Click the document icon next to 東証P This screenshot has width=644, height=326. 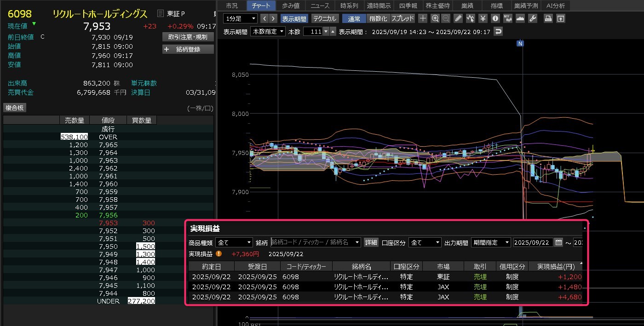point(160,14)
